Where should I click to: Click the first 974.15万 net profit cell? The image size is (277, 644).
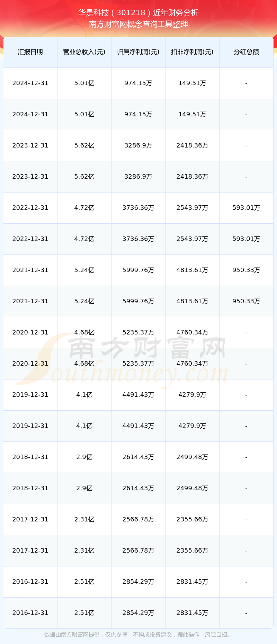click(138, 83)
